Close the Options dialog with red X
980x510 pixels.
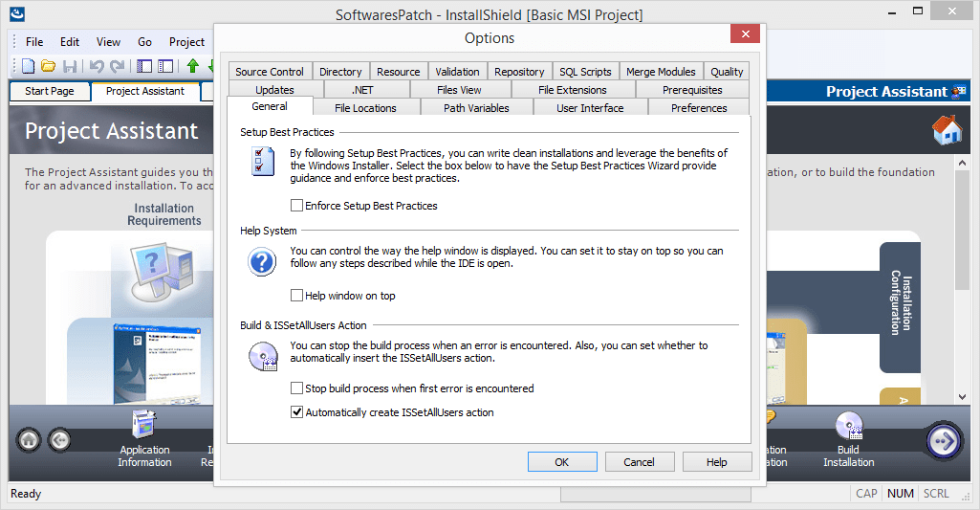point(745,33)
